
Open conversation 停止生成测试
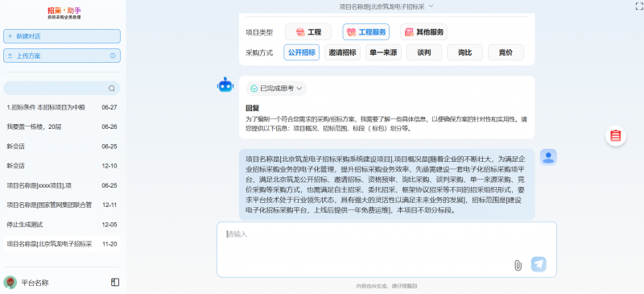pos(62,225)
